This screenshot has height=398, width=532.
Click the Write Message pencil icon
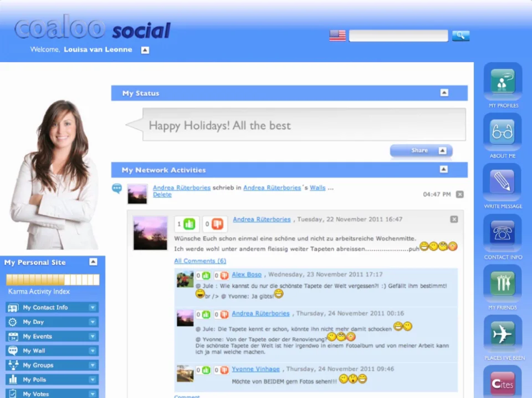click(503, 182)
